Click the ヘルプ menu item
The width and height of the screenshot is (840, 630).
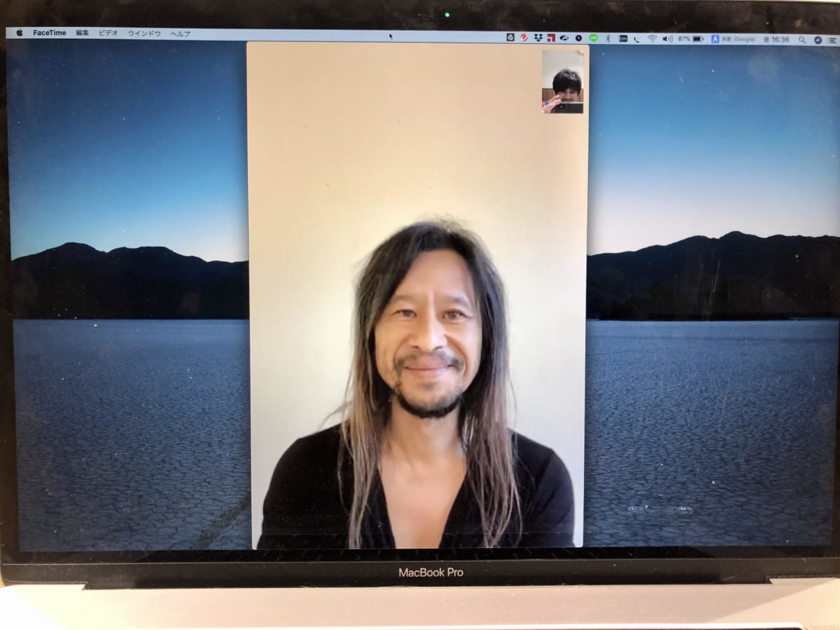click(181, 33)
